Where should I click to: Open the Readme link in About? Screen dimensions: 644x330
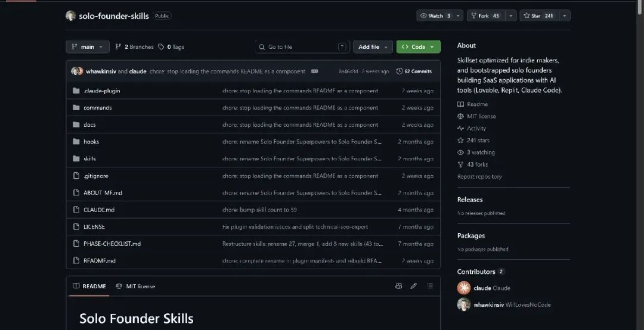(473, 104)
